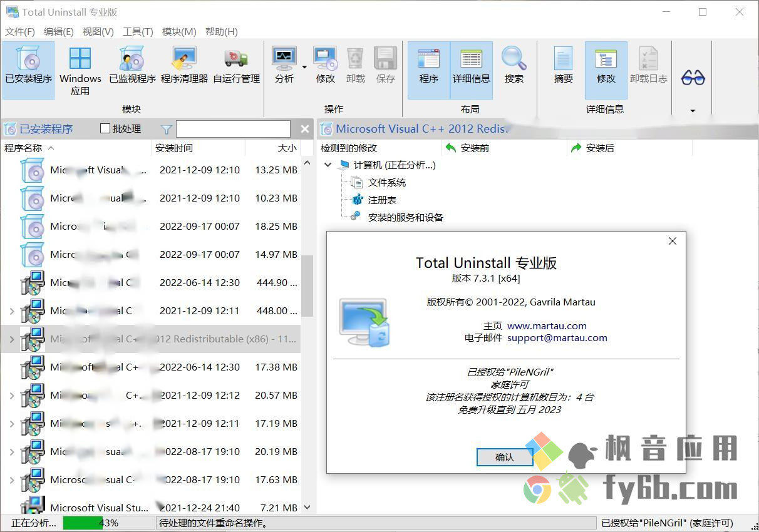The width and height of the screenshot is (759, 532).
Task: Expand the 17.19 MB program row
Action: pos(12,424)
